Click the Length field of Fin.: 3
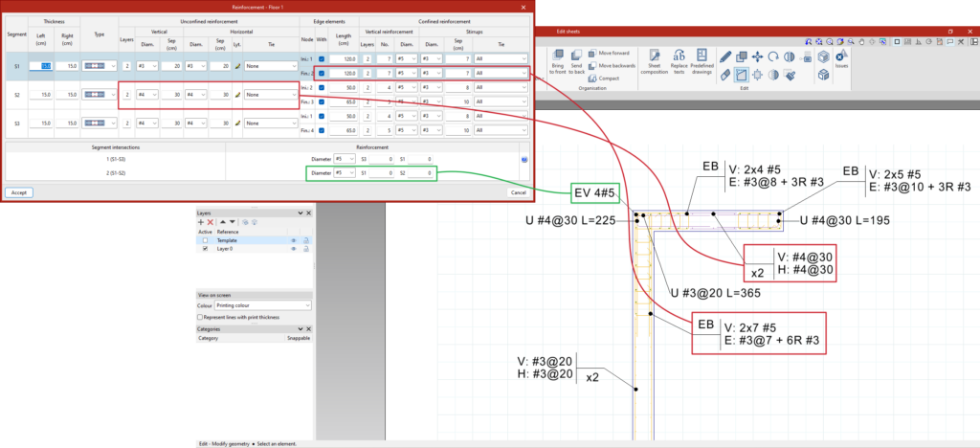This screenshot has height=448, width=980. [x=344, y=101]
